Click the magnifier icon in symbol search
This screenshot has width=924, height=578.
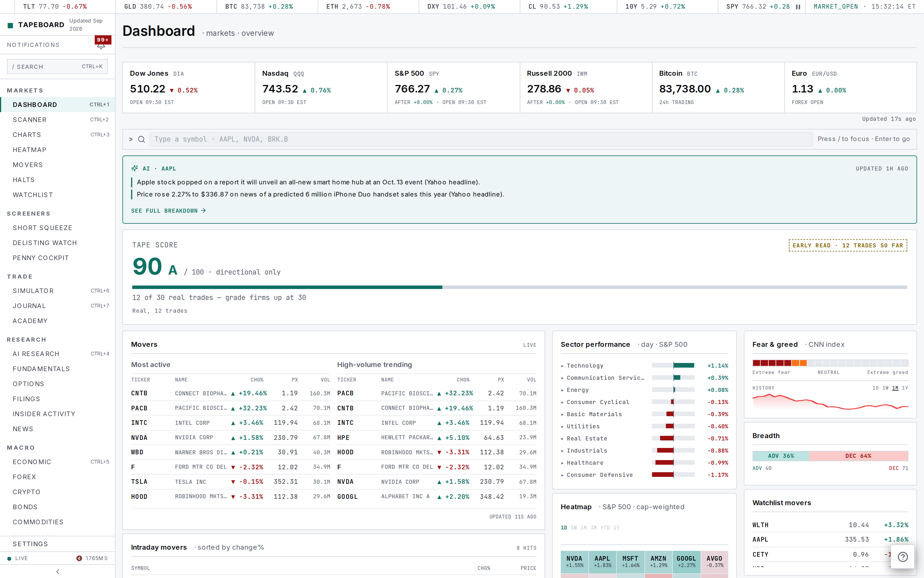coord(141,139)
